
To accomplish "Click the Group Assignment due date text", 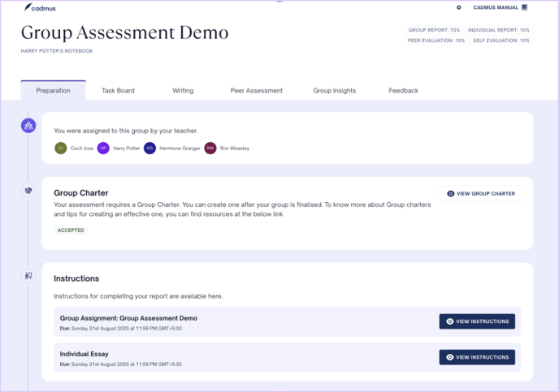I will pos(121,328).
